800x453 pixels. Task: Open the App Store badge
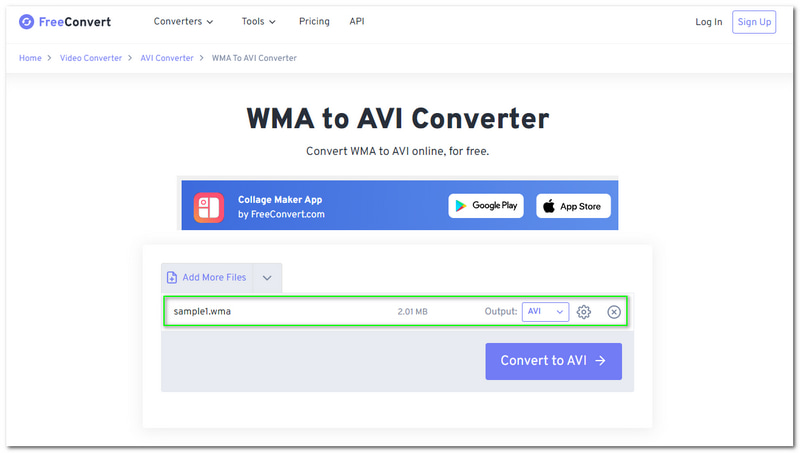point(573,206)
